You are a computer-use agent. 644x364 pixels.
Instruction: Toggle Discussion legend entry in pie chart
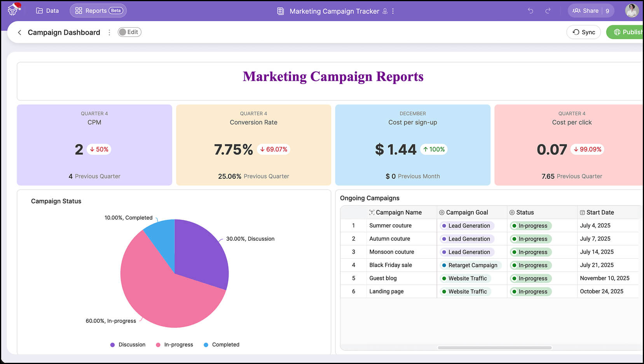point(128,345)
